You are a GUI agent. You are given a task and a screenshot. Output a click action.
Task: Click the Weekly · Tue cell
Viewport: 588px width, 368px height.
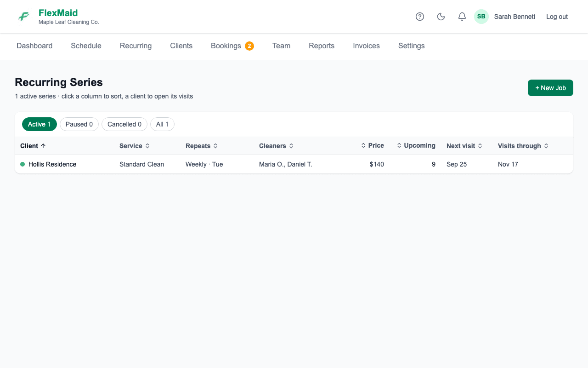(204, 164)
